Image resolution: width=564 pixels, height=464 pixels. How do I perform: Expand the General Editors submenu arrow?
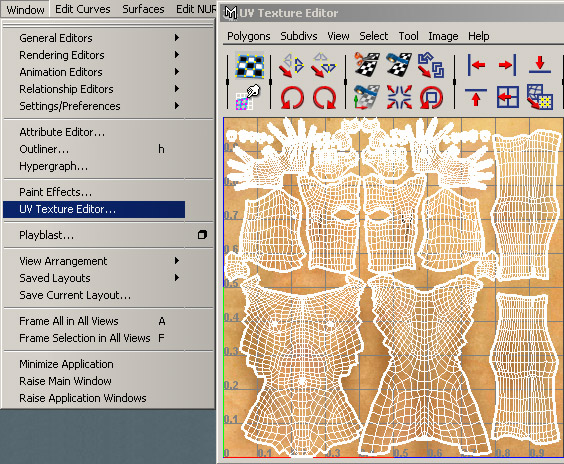click(x=177, y=37)
